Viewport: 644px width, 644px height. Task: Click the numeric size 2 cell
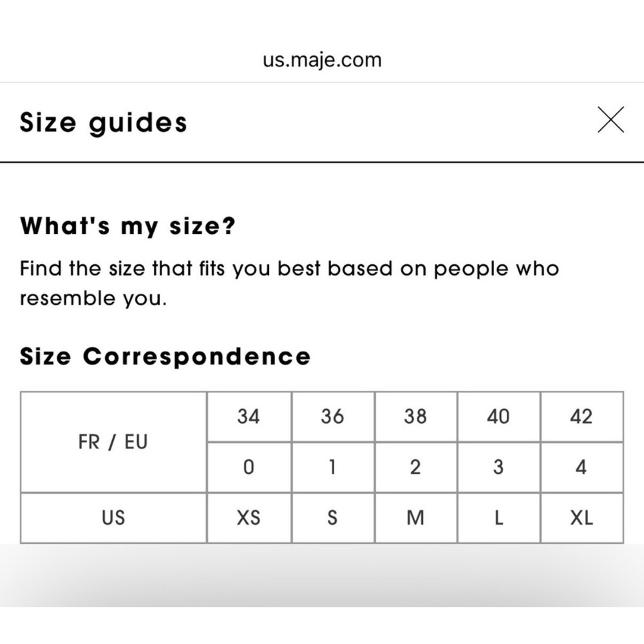(x=415, y=468)
